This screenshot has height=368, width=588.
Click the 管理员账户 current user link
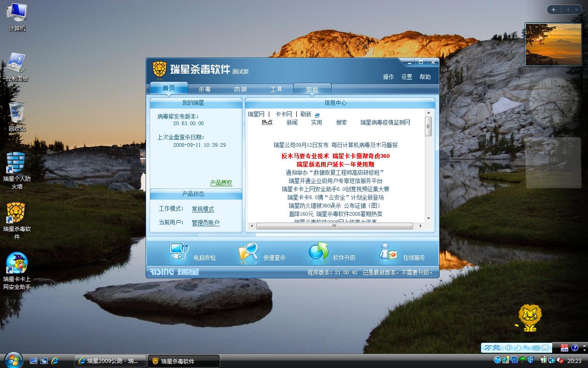[x=205, y=223]
